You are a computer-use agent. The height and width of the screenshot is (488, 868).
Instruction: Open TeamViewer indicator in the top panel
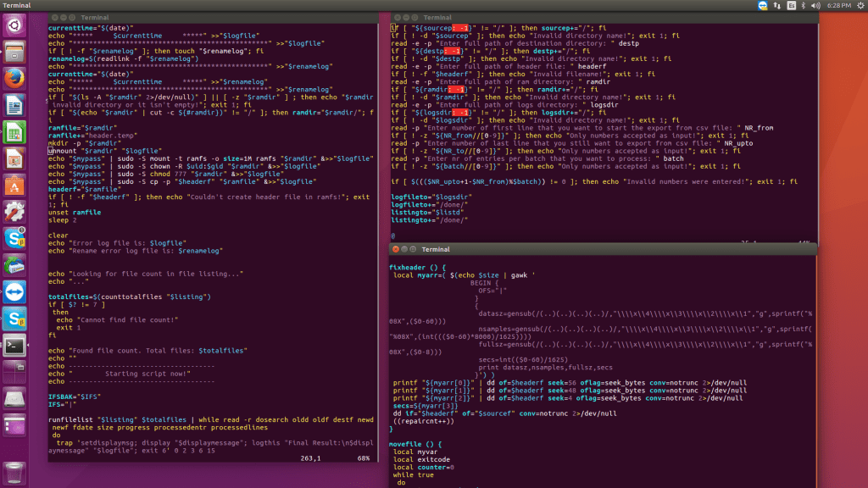(763, 6)
